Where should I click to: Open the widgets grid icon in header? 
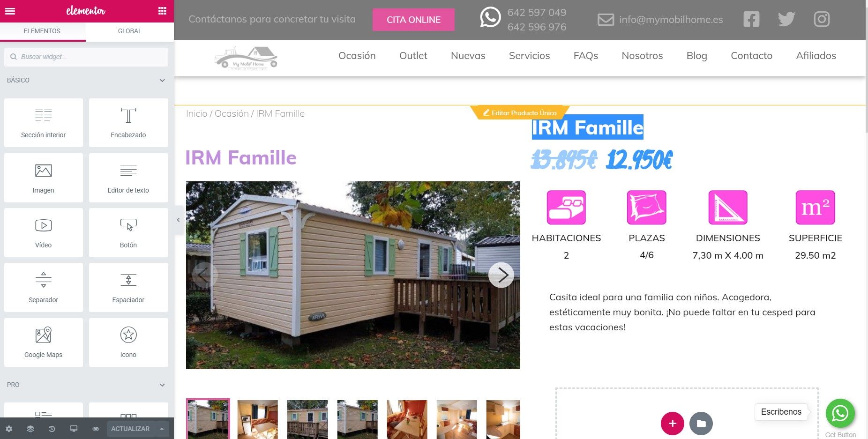coord(162,11)
